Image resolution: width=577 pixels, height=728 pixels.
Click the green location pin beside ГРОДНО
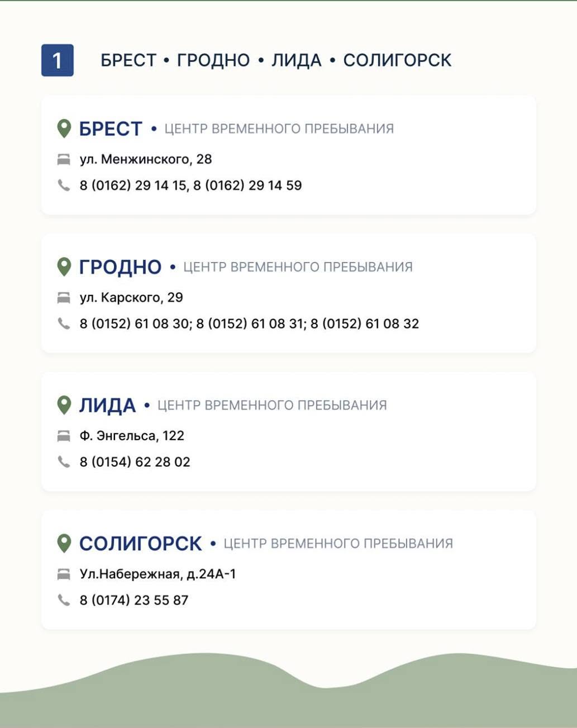[x=64, y=267]
